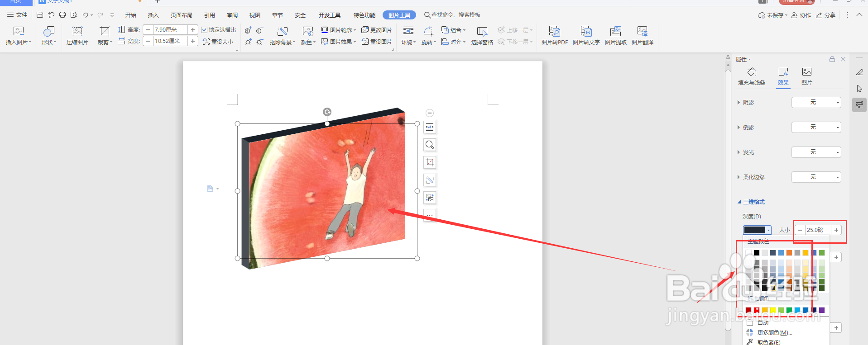Increase depth size with plus button
This screenshot has height=345, width=868.
(836, 230)
